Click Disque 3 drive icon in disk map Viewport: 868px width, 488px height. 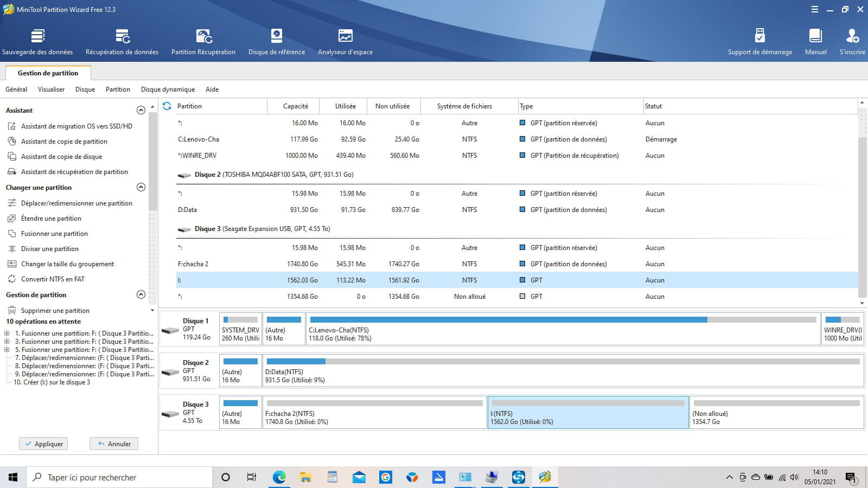tap(170, 414)
